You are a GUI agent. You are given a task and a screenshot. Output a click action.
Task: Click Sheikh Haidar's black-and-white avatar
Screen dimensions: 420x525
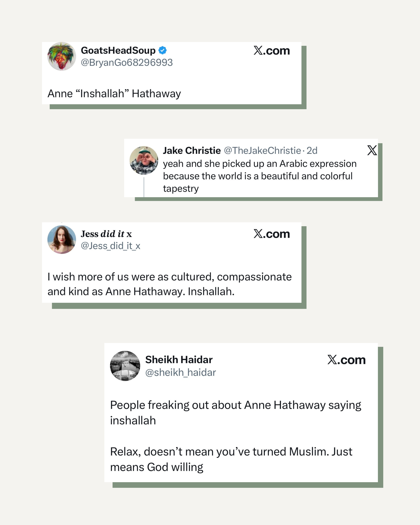125,366
